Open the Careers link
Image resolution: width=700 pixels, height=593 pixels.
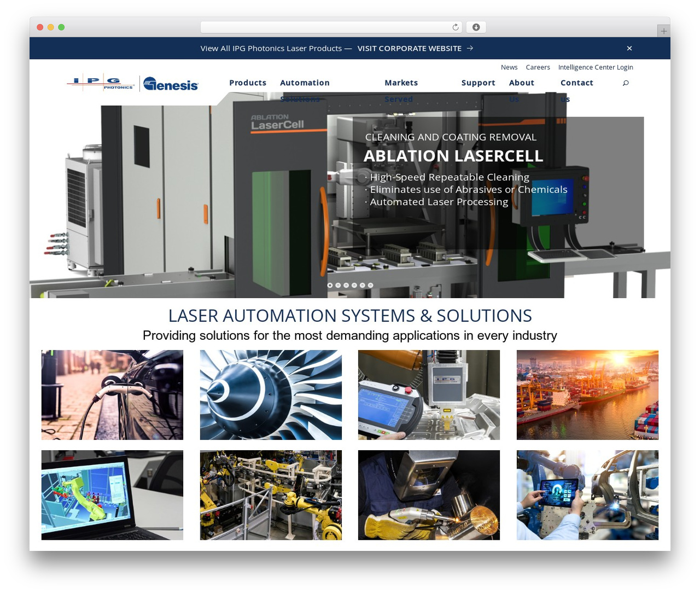pos(538,67)
